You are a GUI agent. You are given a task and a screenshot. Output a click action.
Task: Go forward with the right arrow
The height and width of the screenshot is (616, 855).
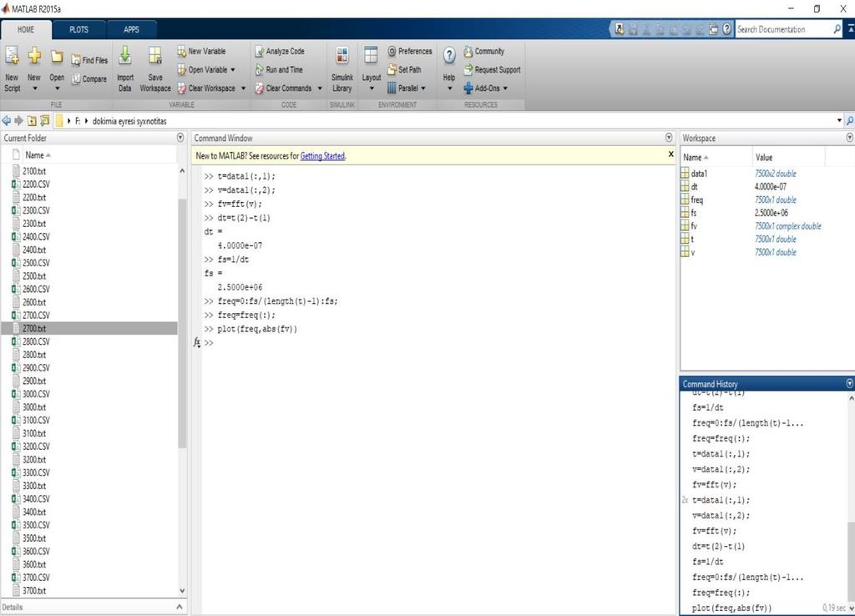[18, 120]
